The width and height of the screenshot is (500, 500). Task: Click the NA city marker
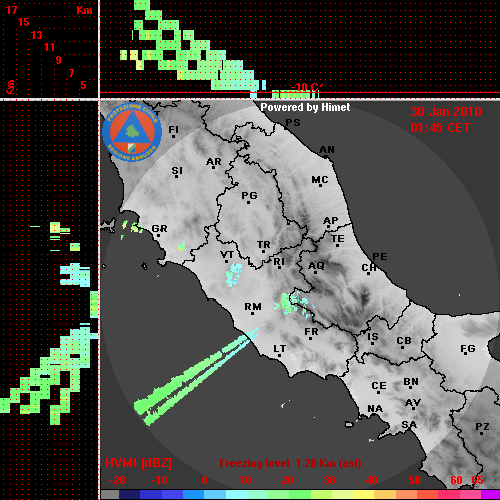(x=375, y=410)
